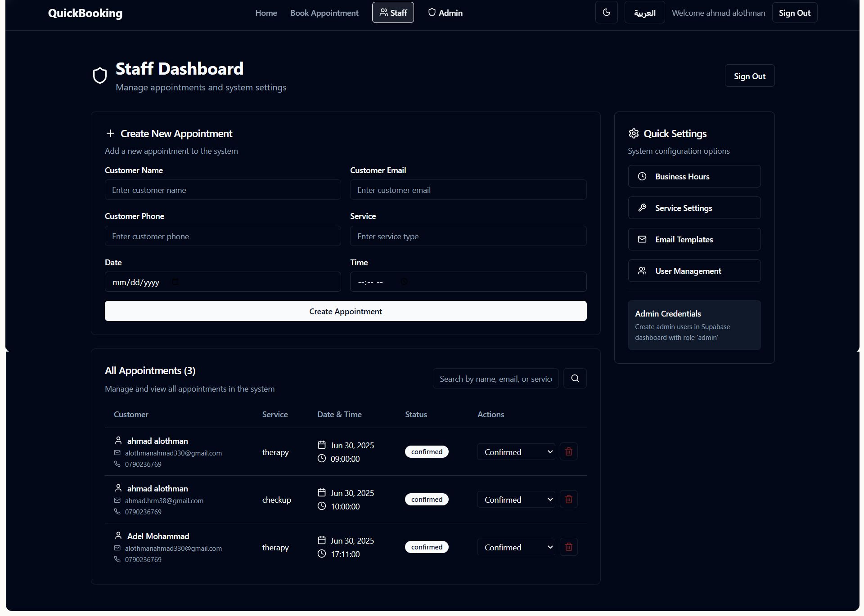This screenshot has width=864, height=616.
Task: Click the Quick Settings gear icon
Action: click(x=634, y=134)
